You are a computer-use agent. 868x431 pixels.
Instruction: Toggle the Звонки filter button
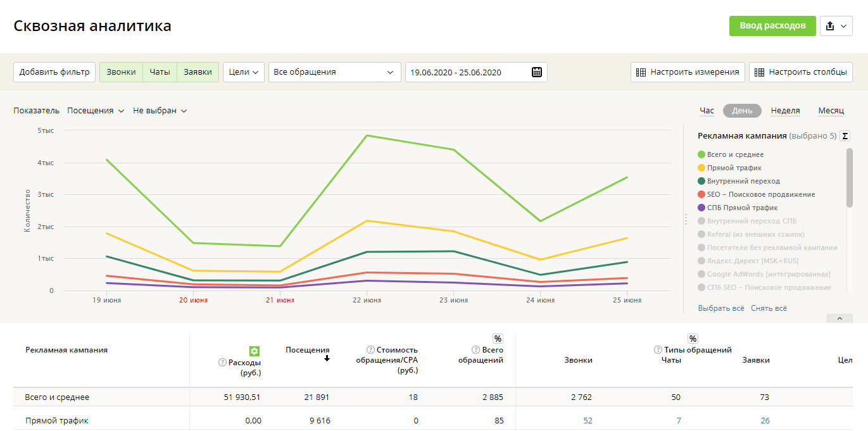point(121,72)
